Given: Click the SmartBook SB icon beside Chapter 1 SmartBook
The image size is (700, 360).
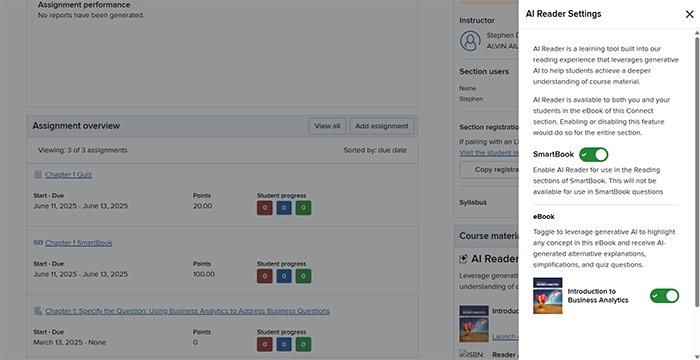Looking at the screenshot, I should 38,243.
